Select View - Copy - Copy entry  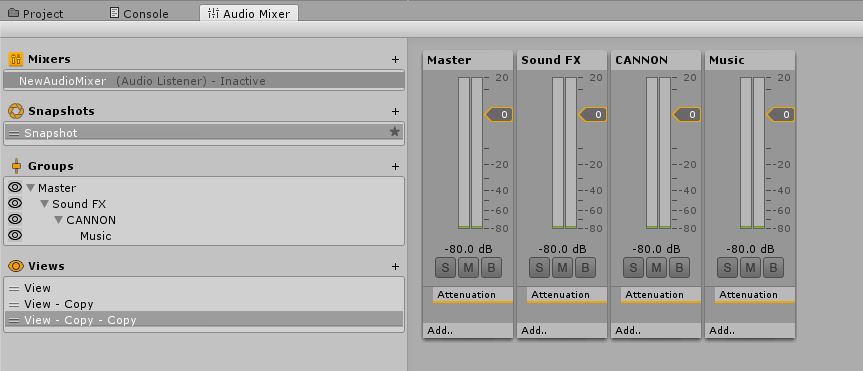click(204, 320)
